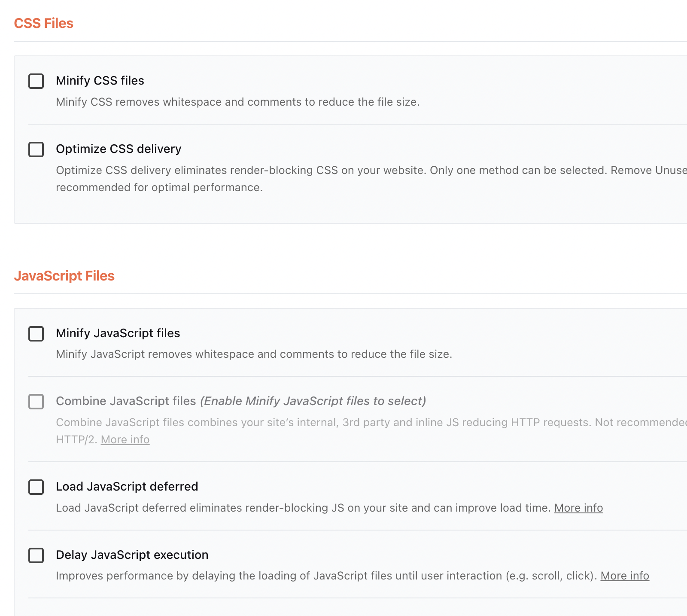
Task: Click the "Delay JavaScript execution" label
Action: (x=132, y=555)
